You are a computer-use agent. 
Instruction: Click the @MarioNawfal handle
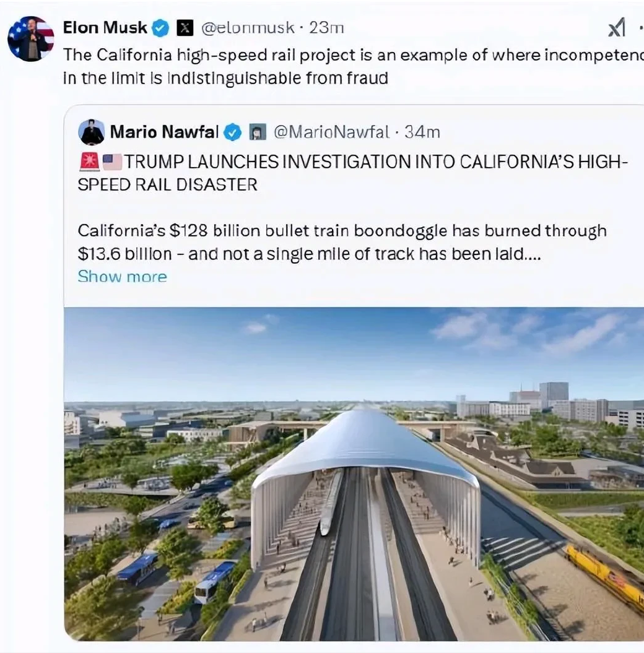(x=331, y=132)
